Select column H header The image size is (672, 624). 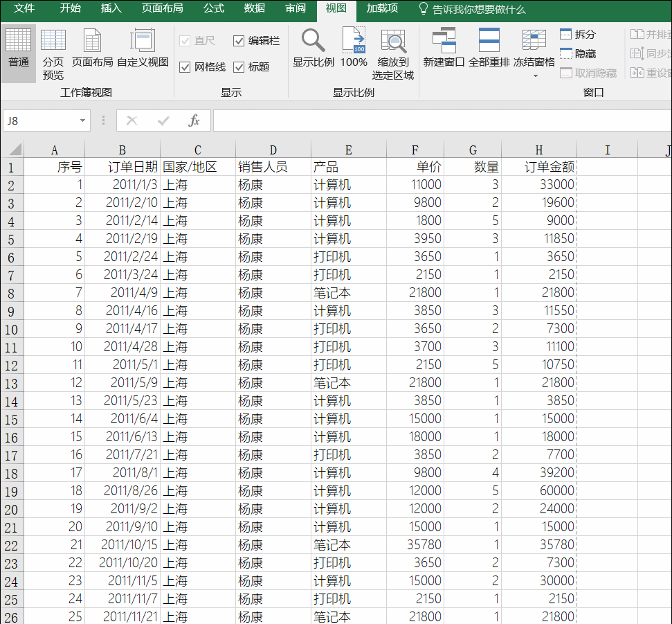point(538,150)
